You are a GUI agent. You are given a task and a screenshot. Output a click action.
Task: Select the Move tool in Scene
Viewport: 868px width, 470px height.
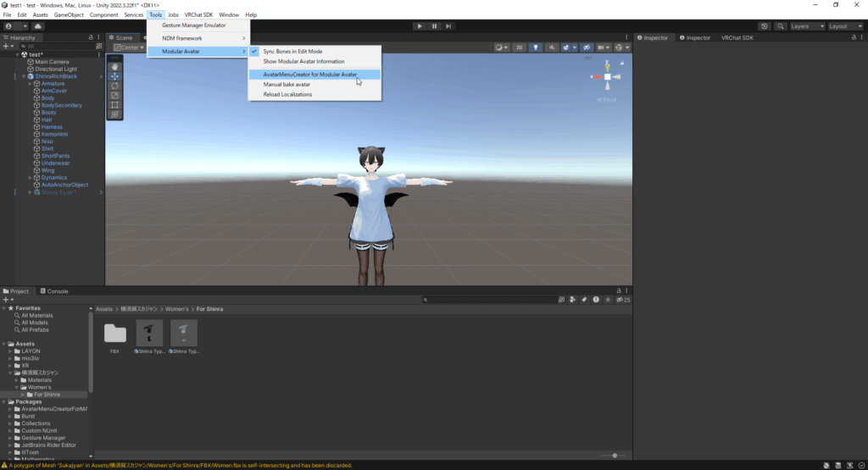[x=114, y=76]
